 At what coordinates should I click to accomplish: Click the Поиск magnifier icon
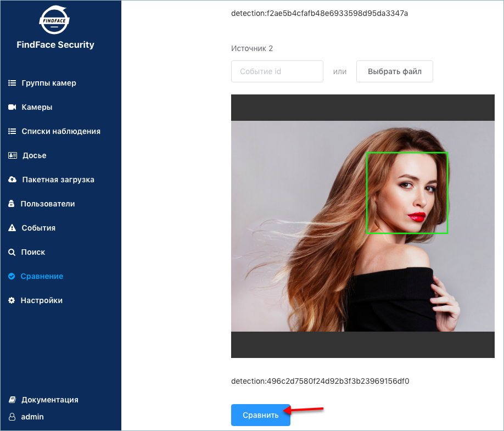click(x=12, y=253)
